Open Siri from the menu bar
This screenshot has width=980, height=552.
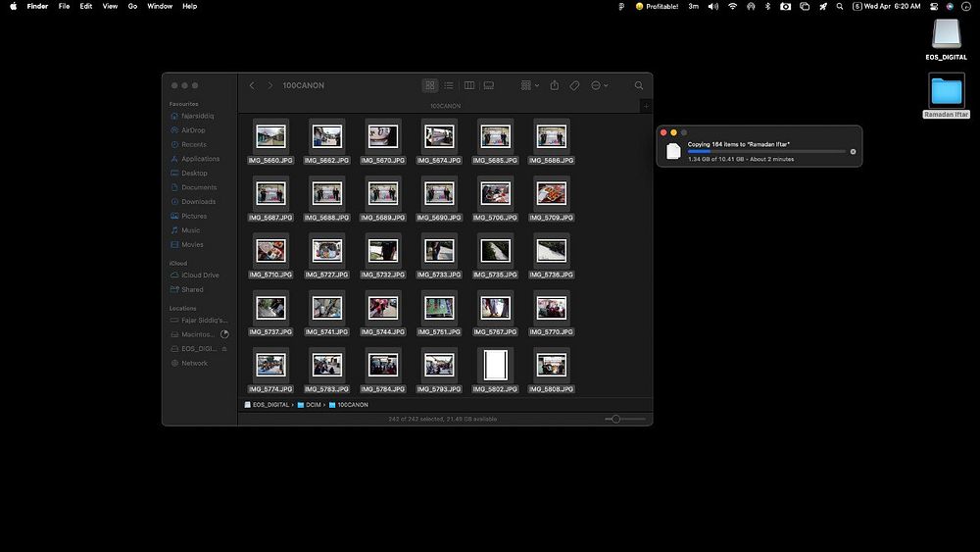pyautogui.click(x=950, y=6)
